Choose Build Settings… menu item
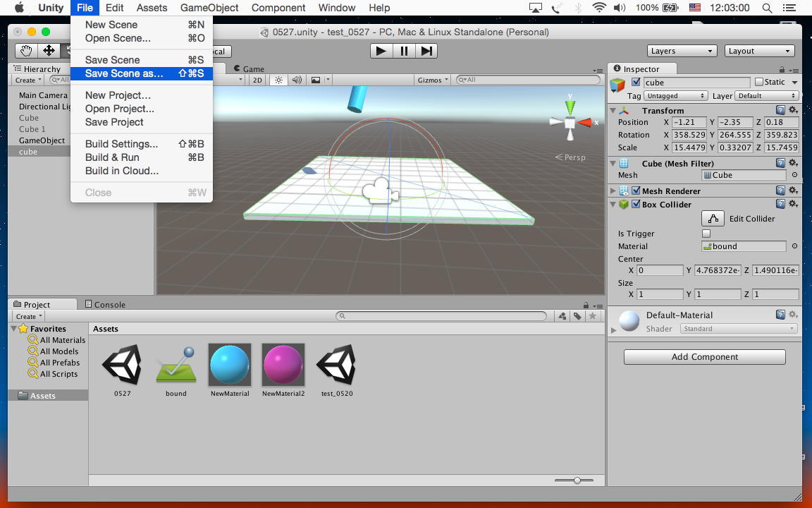 pos(142,144)
